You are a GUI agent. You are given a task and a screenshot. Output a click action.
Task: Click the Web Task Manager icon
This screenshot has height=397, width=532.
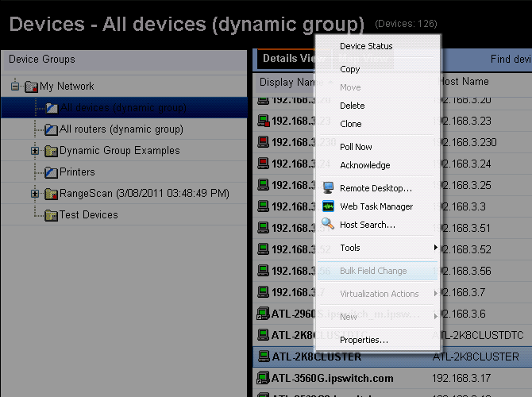point(328,206)
